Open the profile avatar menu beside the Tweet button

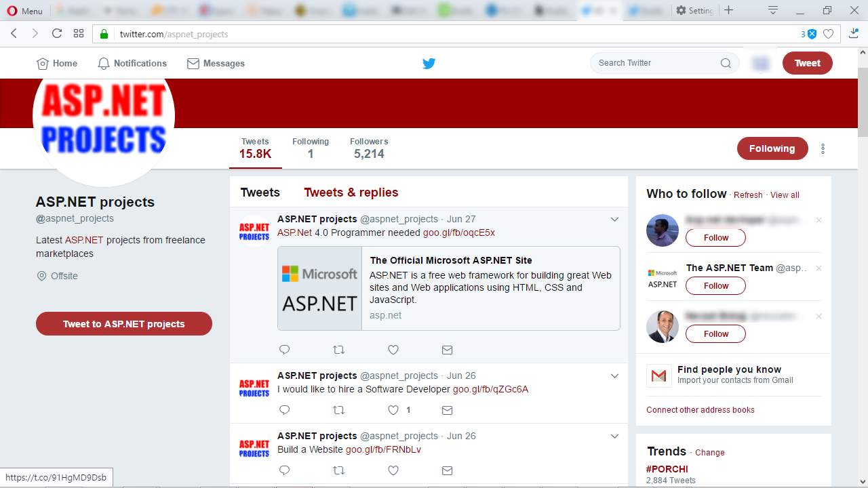[x=761, y=63]
